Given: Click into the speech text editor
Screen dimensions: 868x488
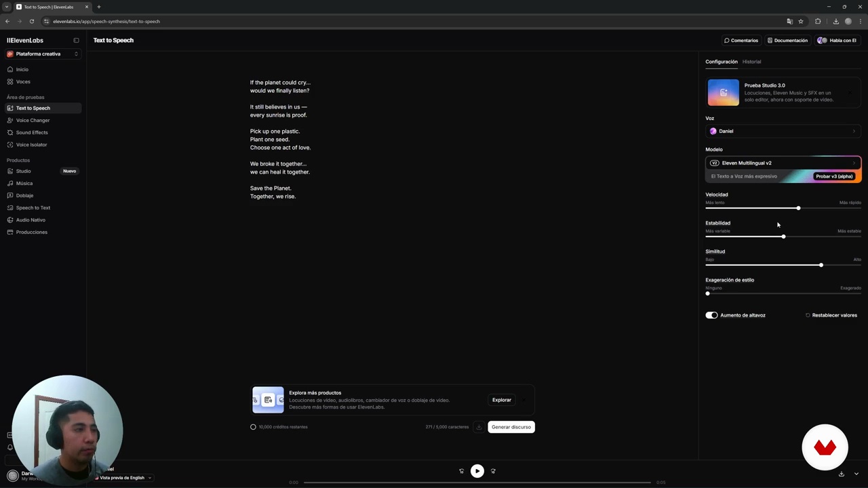Looking at the screenshot, I should pos(393,224).
